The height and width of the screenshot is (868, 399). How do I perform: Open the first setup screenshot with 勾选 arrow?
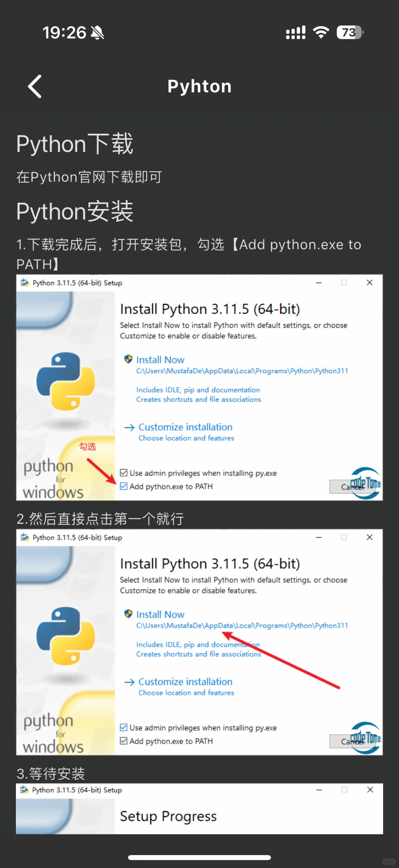[x=199, y=387]
